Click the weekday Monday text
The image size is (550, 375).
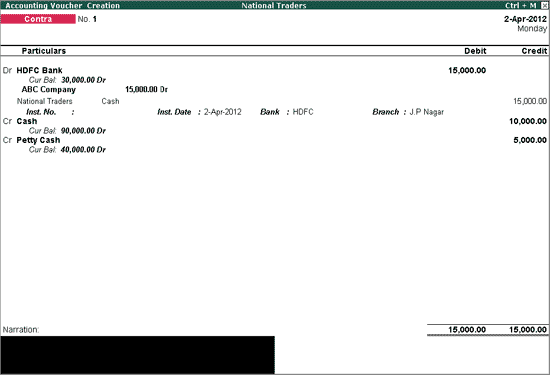tap(532, 29)
